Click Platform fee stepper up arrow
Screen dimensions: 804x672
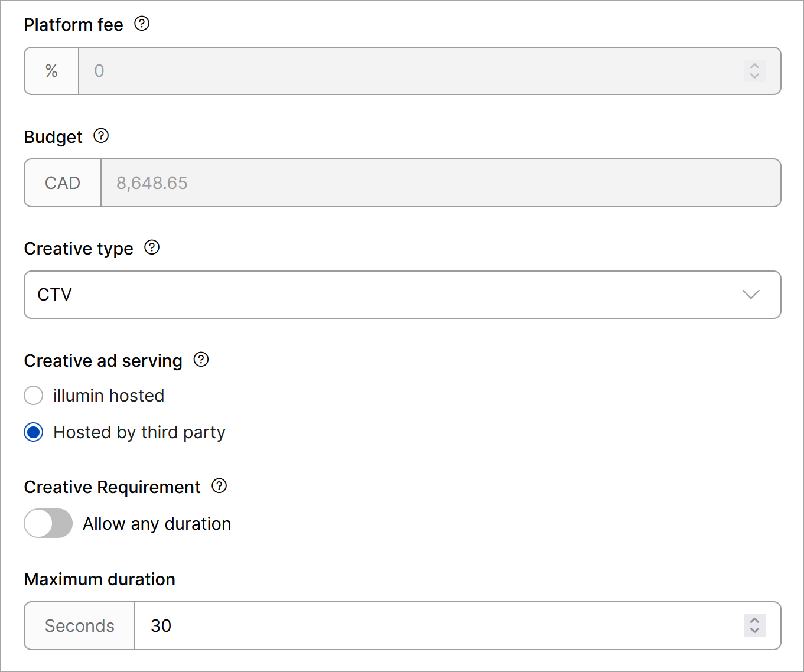[x=754, y=66]
